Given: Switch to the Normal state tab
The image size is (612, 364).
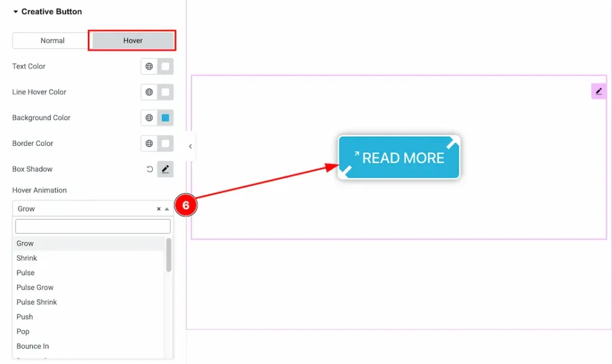Looking at the screenshot, I should (x=53, y=41).
